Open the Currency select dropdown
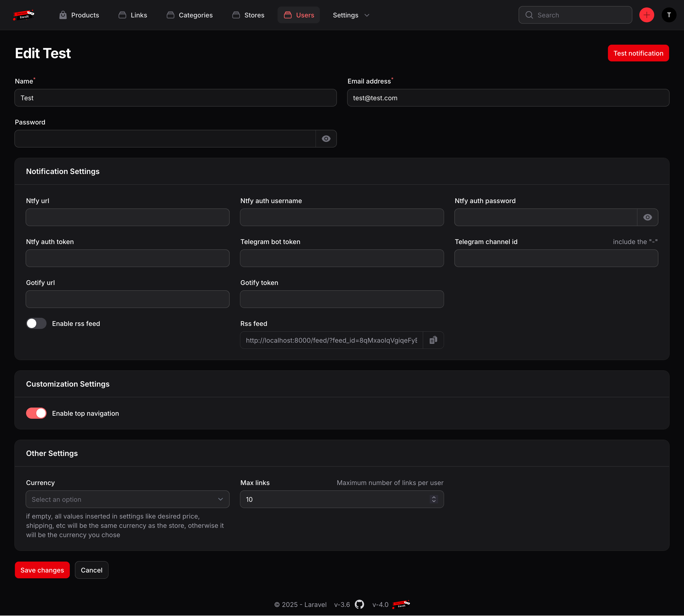Viewport: 684px width, 616px height. [127, 499]
